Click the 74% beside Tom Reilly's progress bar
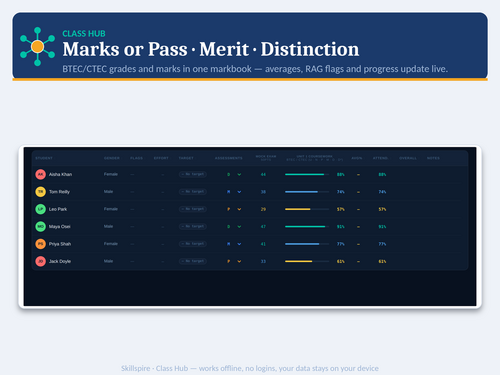Image resolution: width=500 pixels, height=375 pixels. 340,192
